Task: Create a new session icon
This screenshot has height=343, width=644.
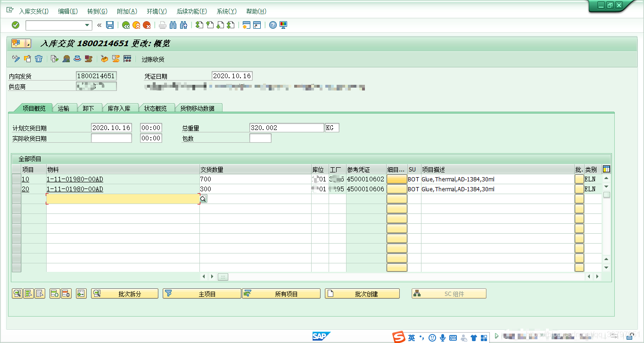Action: click(246, 25)
